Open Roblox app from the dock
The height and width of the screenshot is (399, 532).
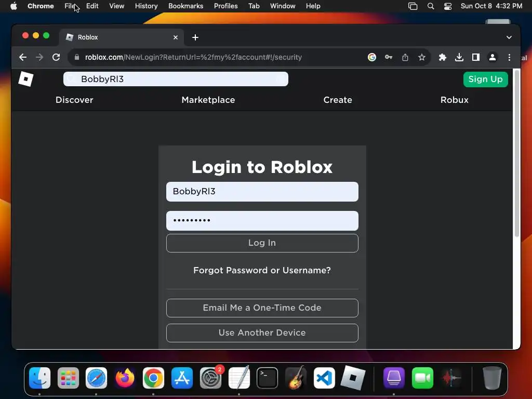(x=353, y=378)
